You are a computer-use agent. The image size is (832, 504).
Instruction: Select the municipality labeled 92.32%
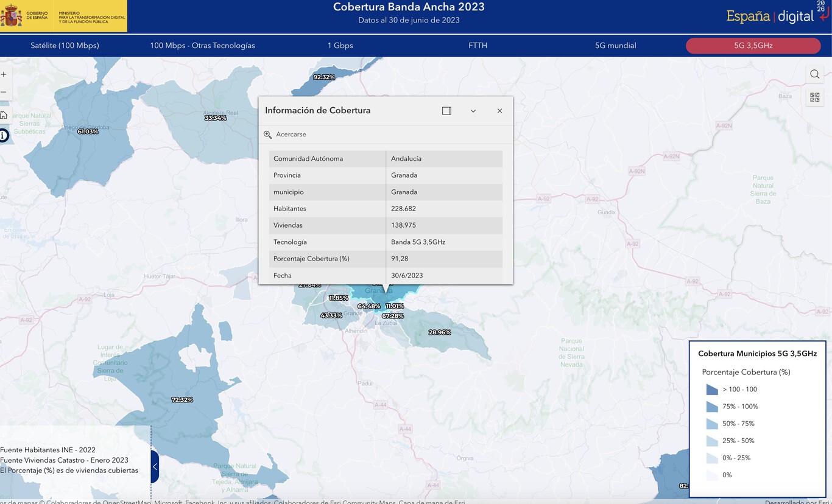click(x=324, y=77)
